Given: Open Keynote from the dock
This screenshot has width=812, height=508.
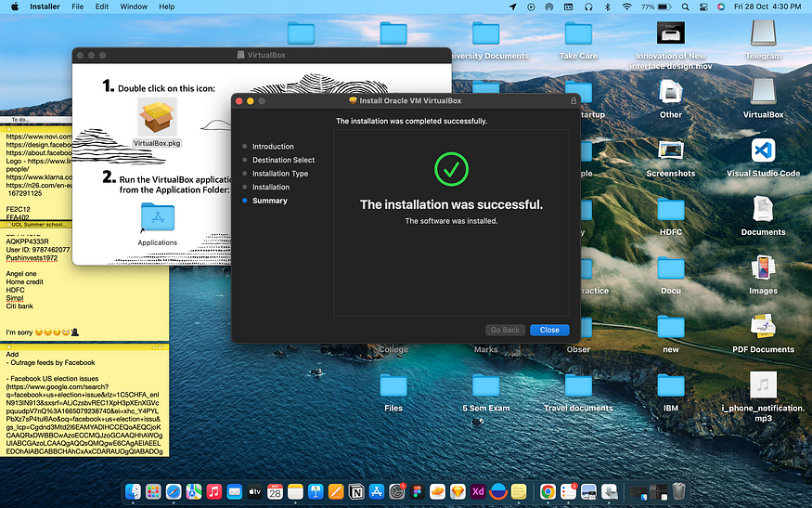Looking at the screenshot, I should 316,491.
